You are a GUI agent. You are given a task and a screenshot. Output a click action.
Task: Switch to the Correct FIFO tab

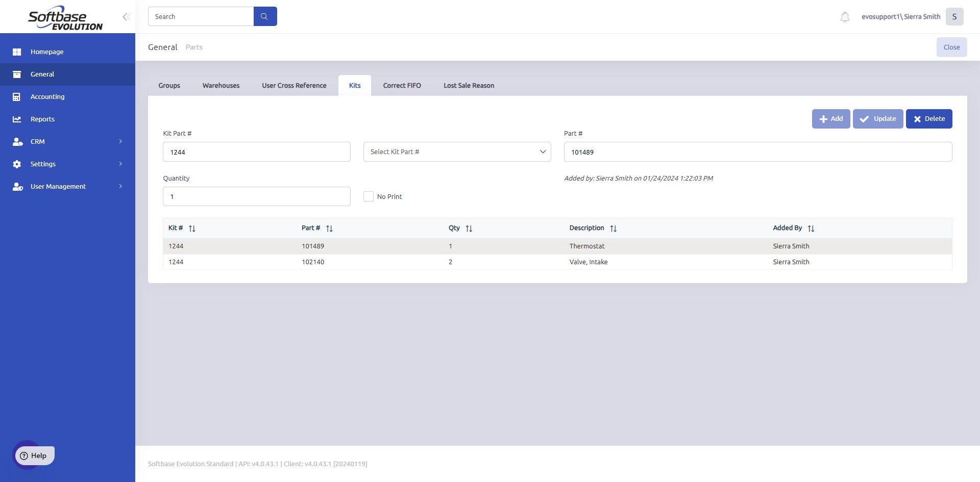(x=402, y=85)
